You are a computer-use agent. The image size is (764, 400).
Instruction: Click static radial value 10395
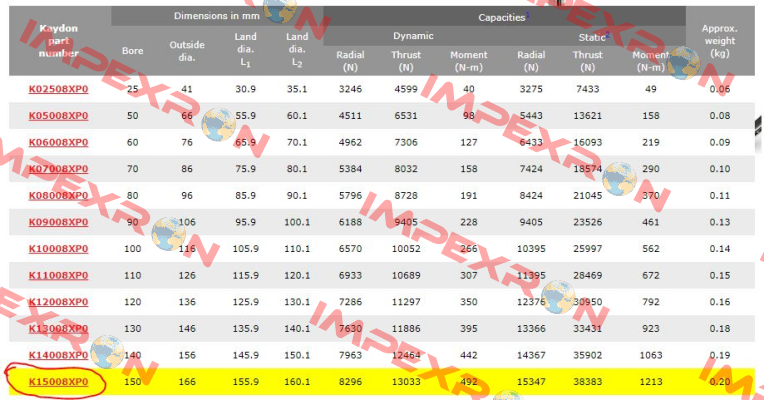point(531,249)
